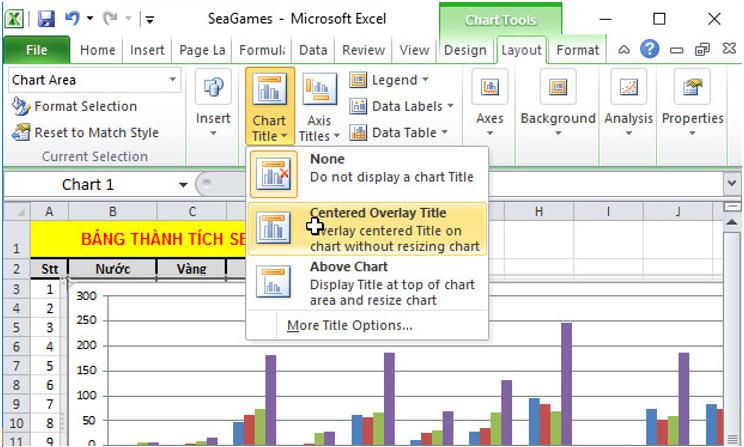744x447 pixels.
Task: Click Format Selection button
Action: (x=75, y=106)
